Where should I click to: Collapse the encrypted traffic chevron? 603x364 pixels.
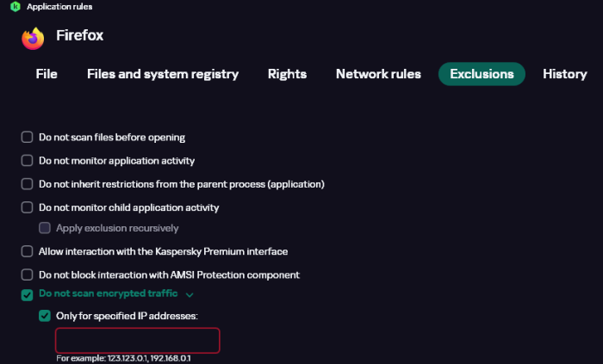[190, 295]
